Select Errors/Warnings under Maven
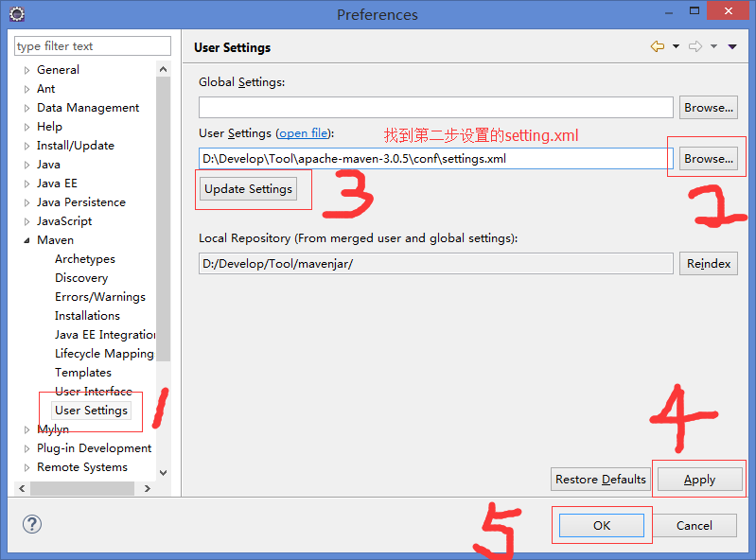This screenshot has height=560, width=756. [99, 297]
